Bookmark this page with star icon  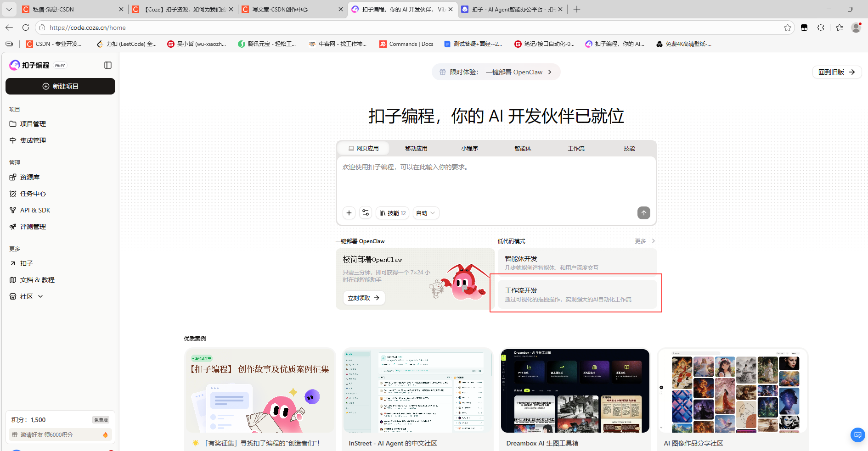788,28
